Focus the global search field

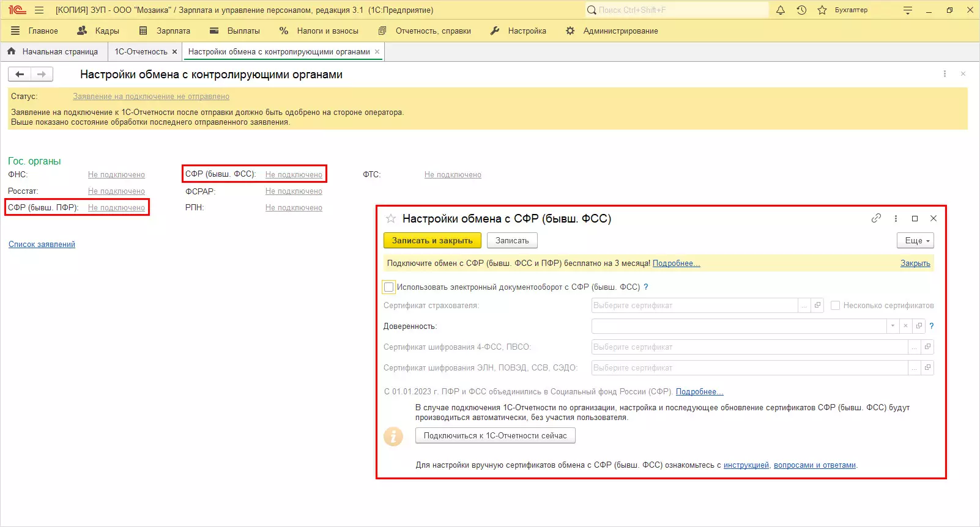(x=677, y=10)
